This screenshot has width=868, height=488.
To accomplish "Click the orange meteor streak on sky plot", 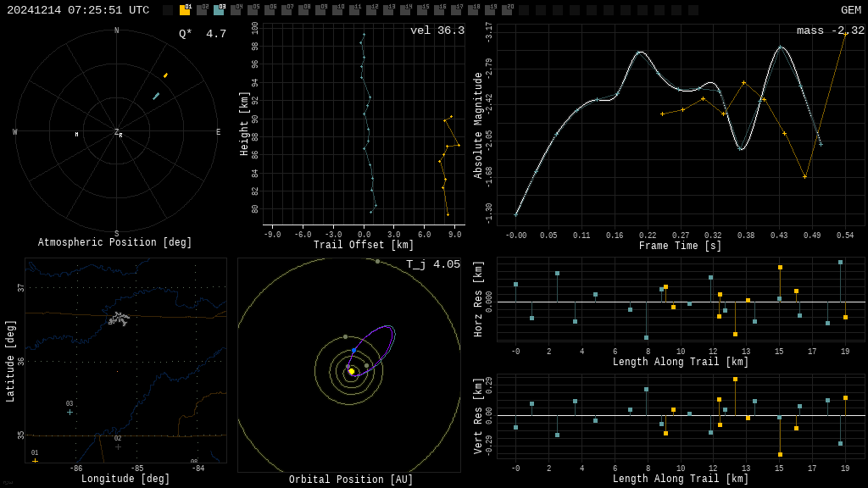I will click(x=165, y=75).
